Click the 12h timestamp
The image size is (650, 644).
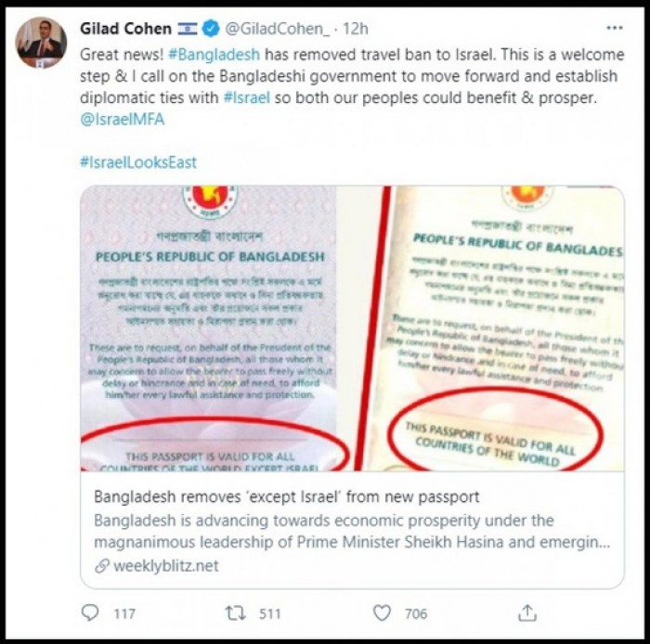click(356, 29)
